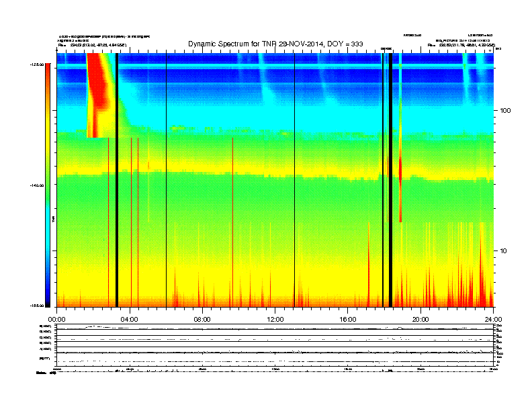The width and height of the screenshot is (532, 411).
Task: Click the 08:00 time axis label
Action: point(202,320)
